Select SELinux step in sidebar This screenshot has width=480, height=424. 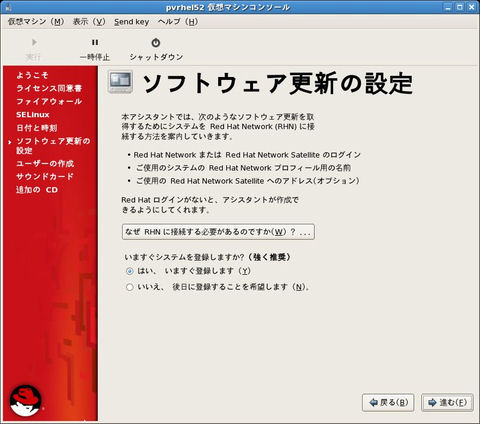[33, 115]
